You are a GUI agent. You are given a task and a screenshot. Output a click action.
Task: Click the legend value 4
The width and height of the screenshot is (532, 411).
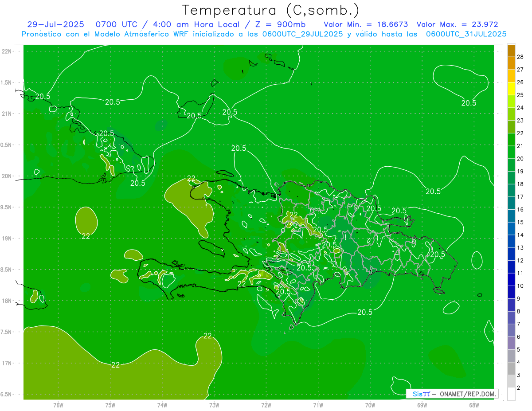(519, 363)
